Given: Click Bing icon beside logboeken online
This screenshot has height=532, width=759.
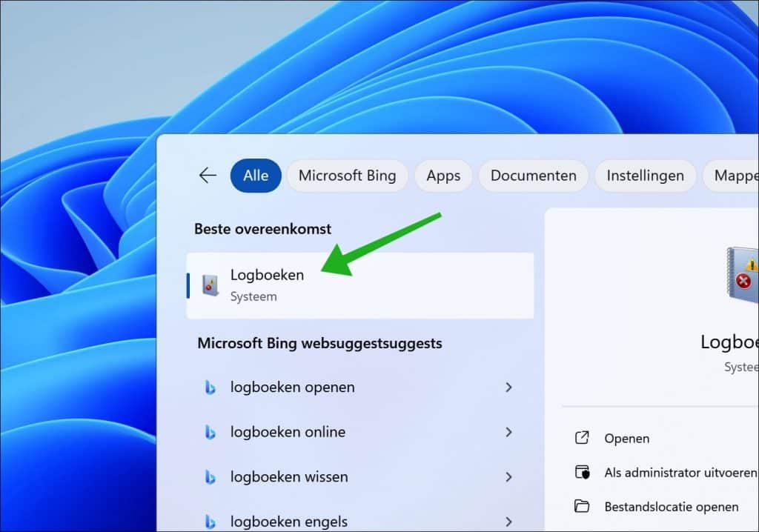Looking at the screenshot, I should 210,432.
